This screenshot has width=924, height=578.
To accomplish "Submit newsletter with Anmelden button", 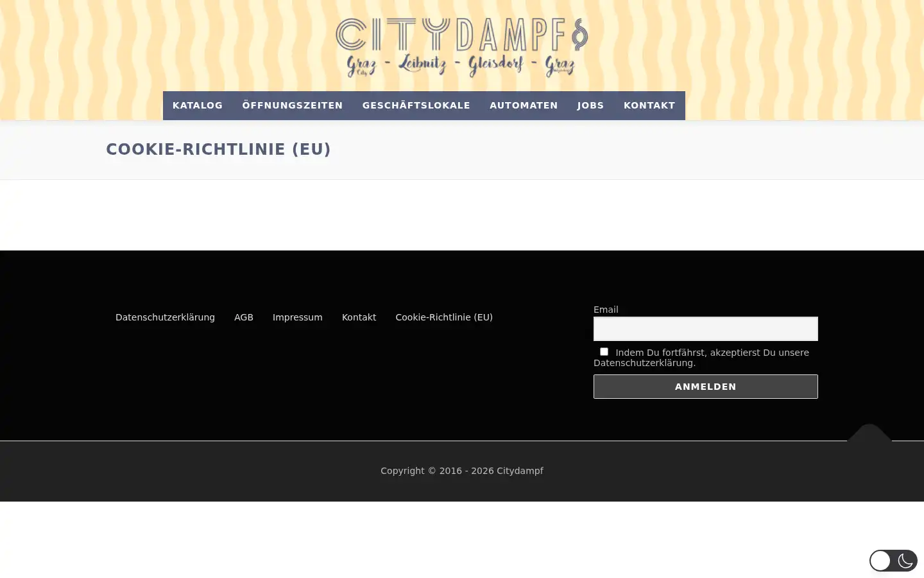I will coord(706,387).
